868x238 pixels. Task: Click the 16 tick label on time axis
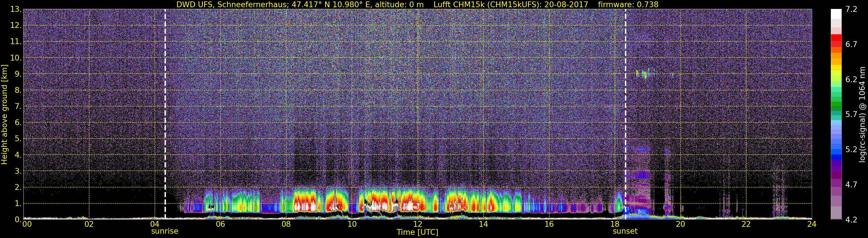click(549, 224)
